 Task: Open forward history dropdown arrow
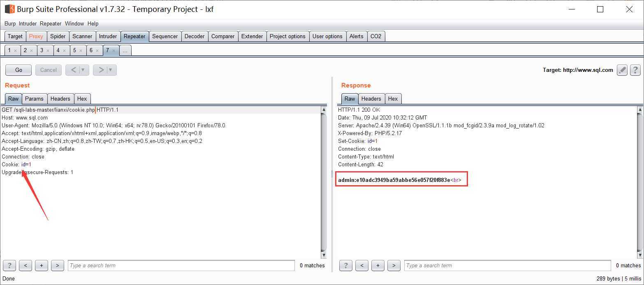[x=111, y=70]
